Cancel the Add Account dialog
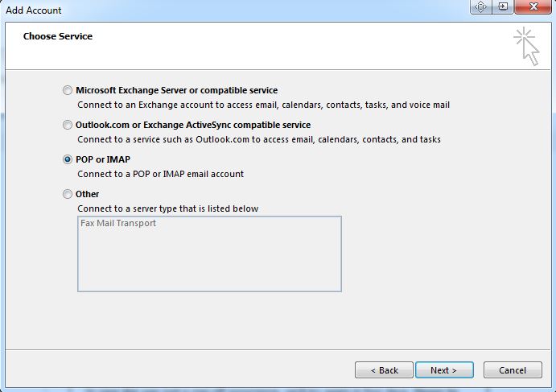Viewport: 556px width, 392px height. [x=513, y=370]
